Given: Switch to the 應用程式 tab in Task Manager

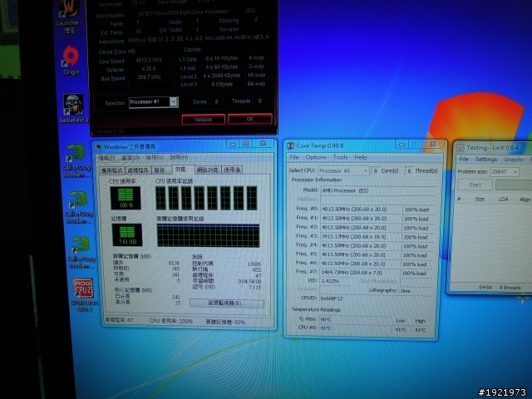Looking at the screenshot, I should point(111,170).
